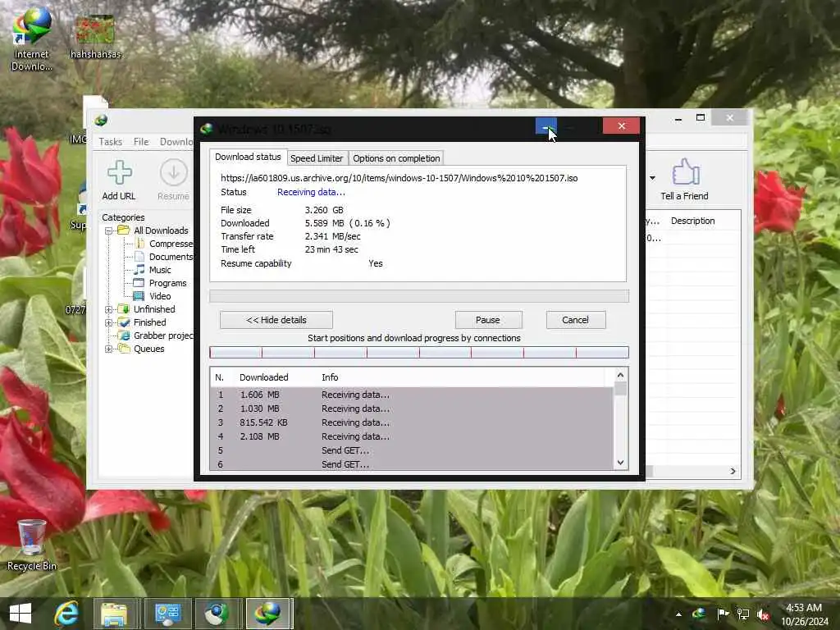Expand the Queues tree node
Viewport: 840px width, 630px height.
pyautogui.click(x=109, y=349)
